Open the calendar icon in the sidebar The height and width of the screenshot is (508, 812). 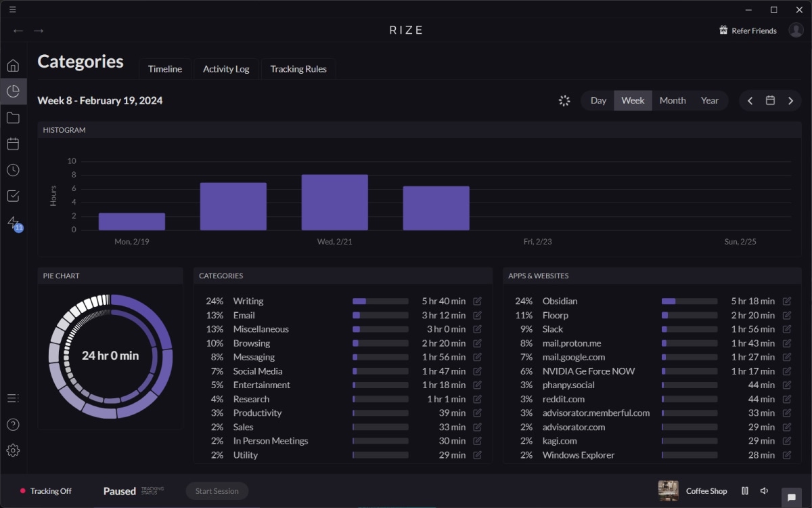tap(13, 144)
